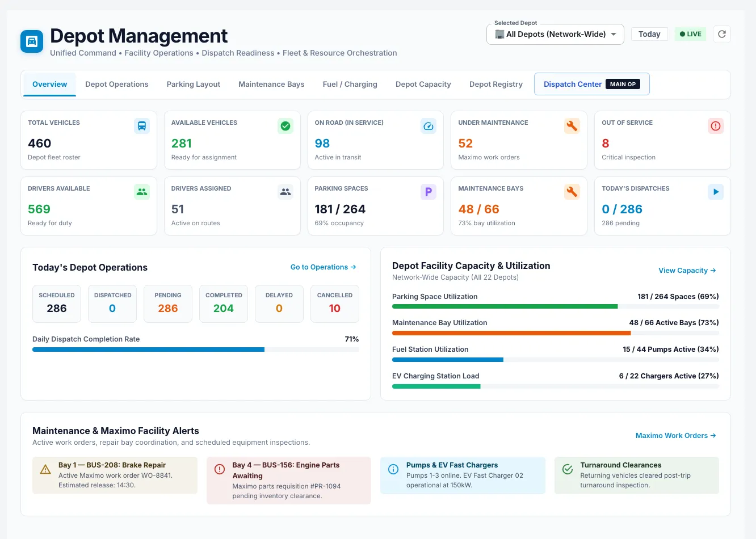Follow the Go to Operations link
This screenshot has height=539, width=756.
click(324, 267)
